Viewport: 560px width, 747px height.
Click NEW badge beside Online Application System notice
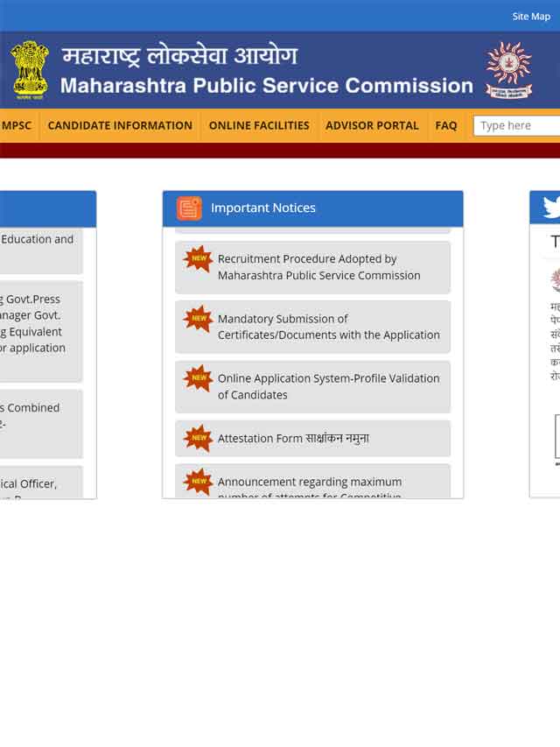pos(198,378)
